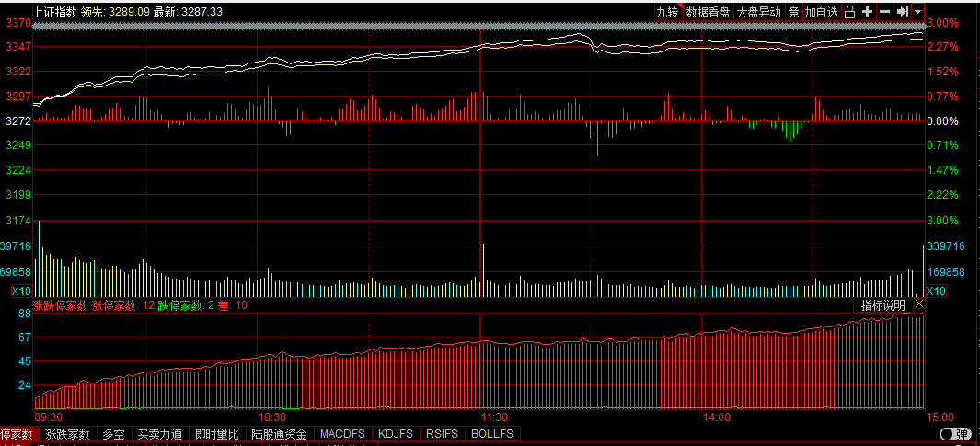Viewport: 980px width, 446px height.
Task: Click the tall opening volume bar at 09:30
Action: point(39,258)
